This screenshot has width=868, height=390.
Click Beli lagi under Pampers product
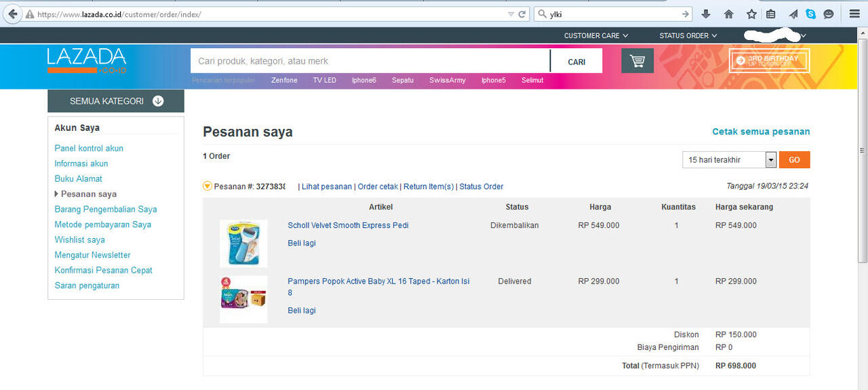coord(302,311)
